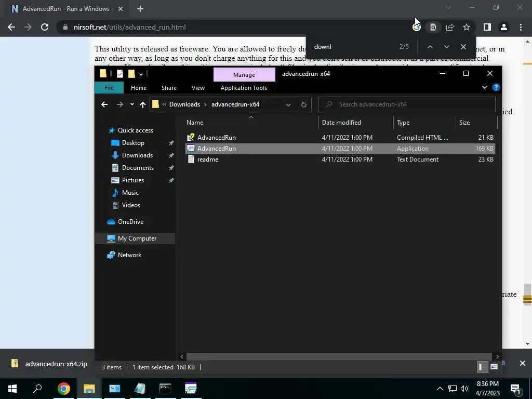Viewport: 532px width, 399px height.
Task: Go back in Chrome browser
Action: pyautogui.click(x=11, y=27)
